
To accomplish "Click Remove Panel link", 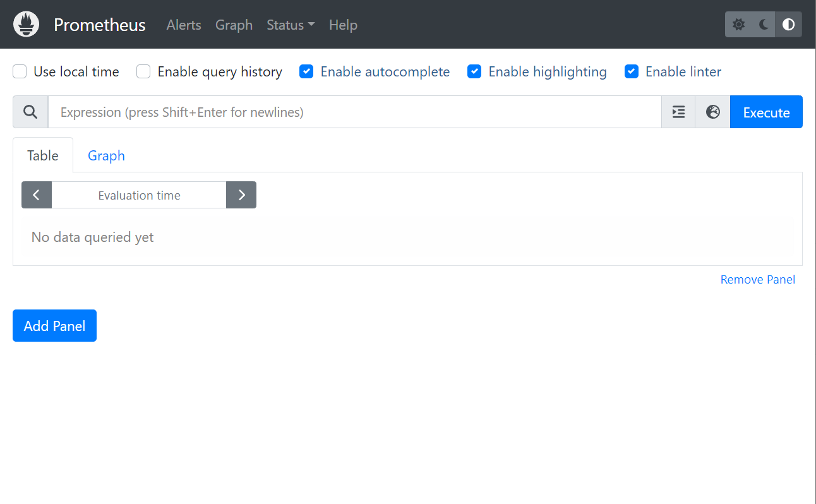I will pyautogui.click(x=757, y=279).
